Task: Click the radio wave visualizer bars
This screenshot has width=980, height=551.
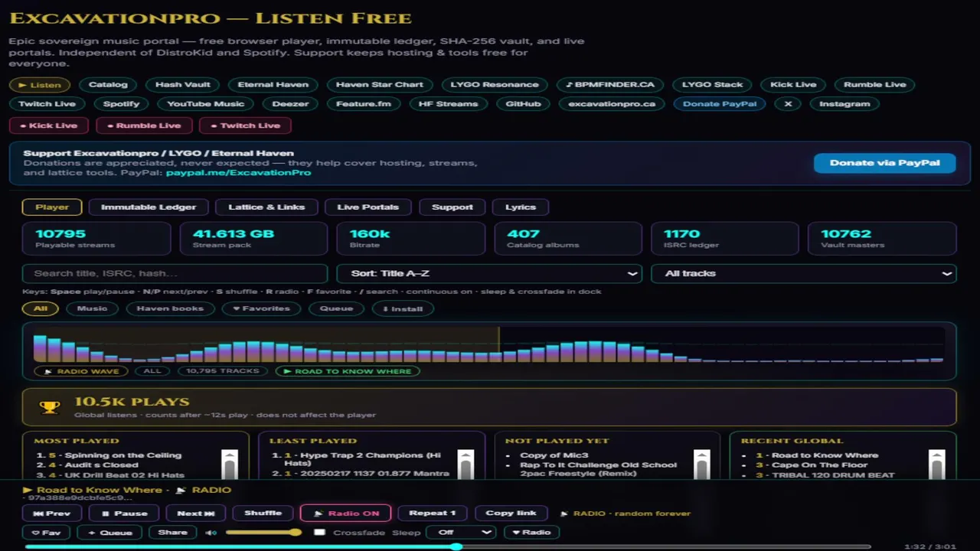Action: coord(488,345)
